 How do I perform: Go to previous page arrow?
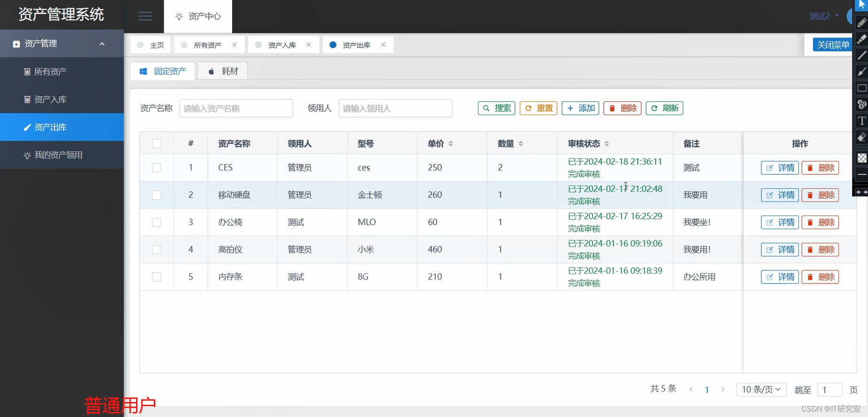click(691, 390)
